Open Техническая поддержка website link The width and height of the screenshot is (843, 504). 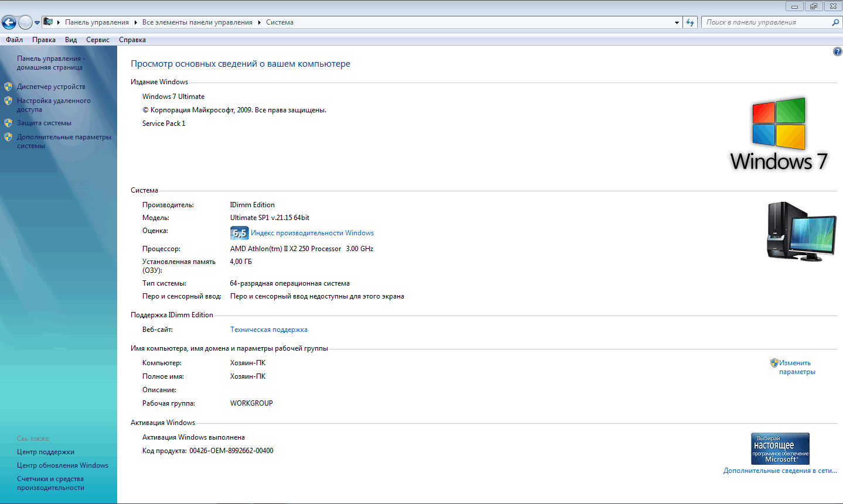[x=269, y=330]
